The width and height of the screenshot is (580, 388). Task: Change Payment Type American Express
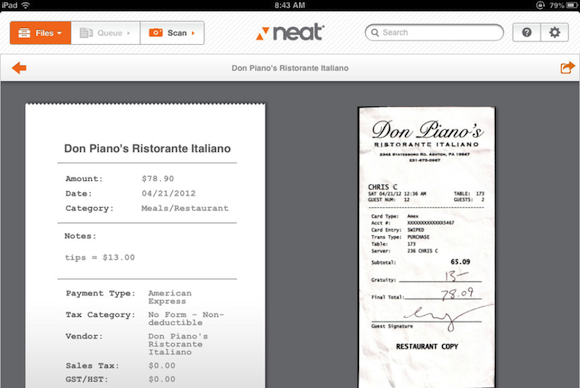(170, 297)
